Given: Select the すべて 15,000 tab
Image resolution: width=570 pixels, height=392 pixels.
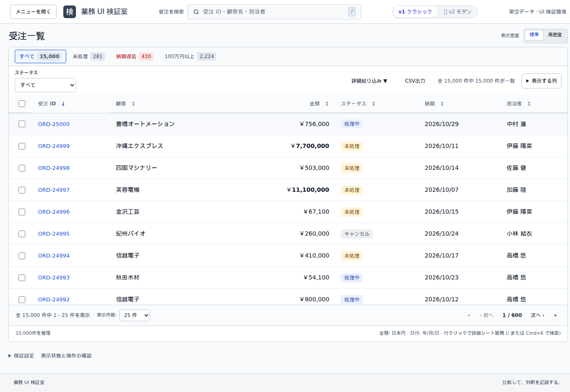Looking at the screenshot, I should pyautogui.click(x=41, y=56).
